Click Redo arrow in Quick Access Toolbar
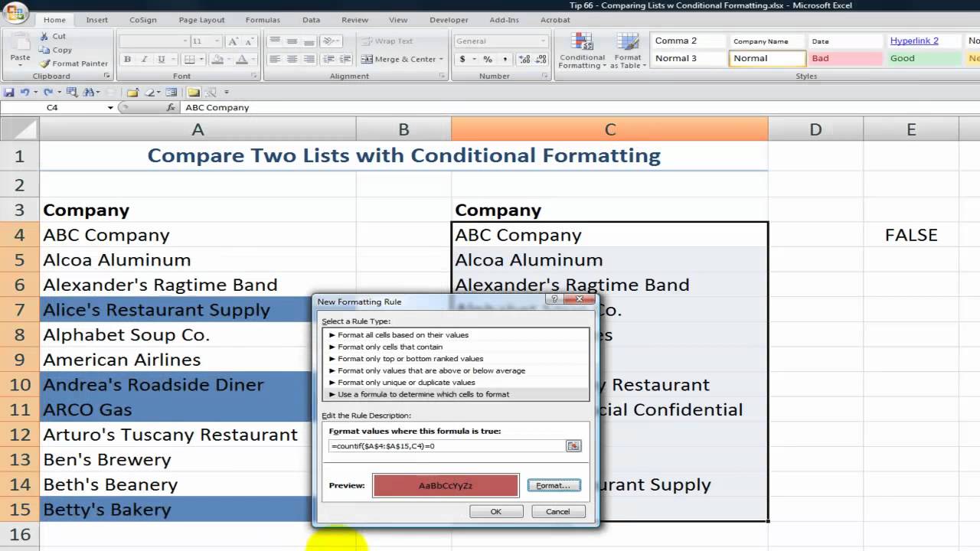 click(x=48, y=92)
